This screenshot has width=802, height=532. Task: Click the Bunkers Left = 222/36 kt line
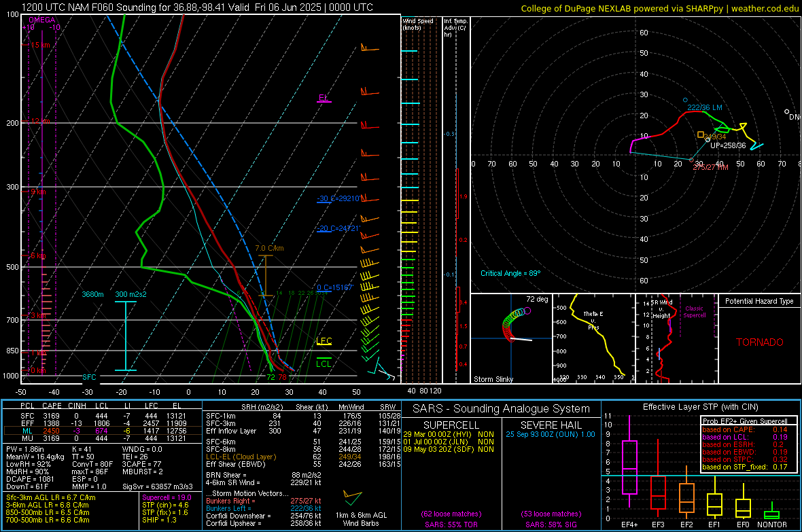tap(264, 508)
